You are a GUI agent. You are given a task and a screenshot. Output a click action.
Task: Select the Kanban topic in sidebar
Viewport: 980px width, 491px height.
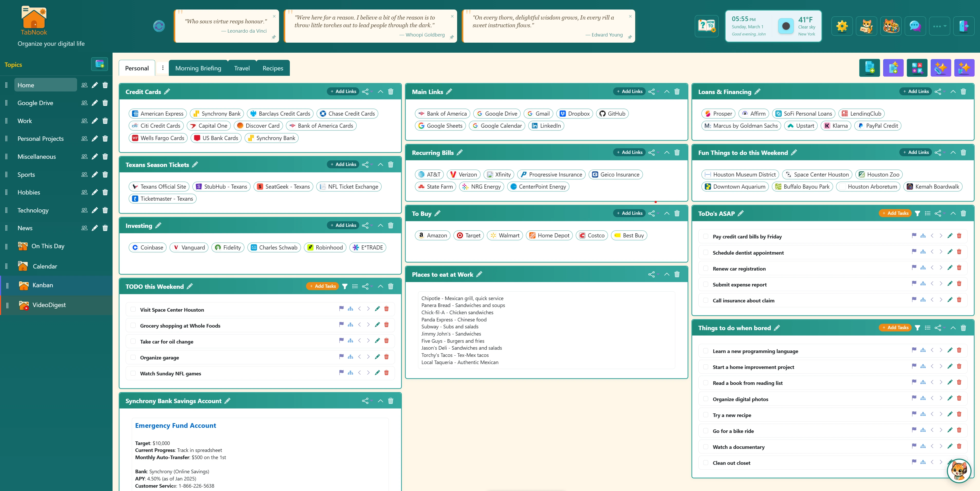[x=43, y=285]
